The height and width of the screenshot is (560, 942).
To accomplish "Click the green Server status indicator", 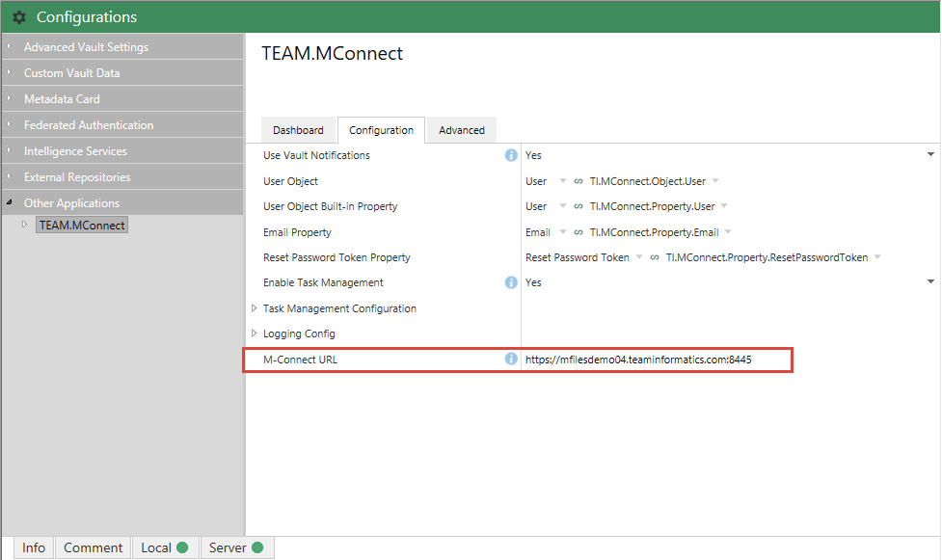I will (x=257, y=547).
